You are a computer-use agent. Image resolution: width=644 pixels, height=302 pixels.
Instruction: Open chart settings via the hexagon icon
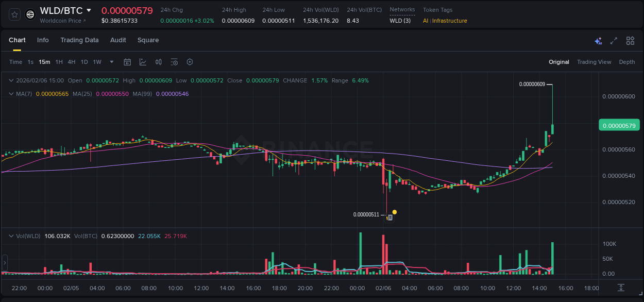pos(190,62)
